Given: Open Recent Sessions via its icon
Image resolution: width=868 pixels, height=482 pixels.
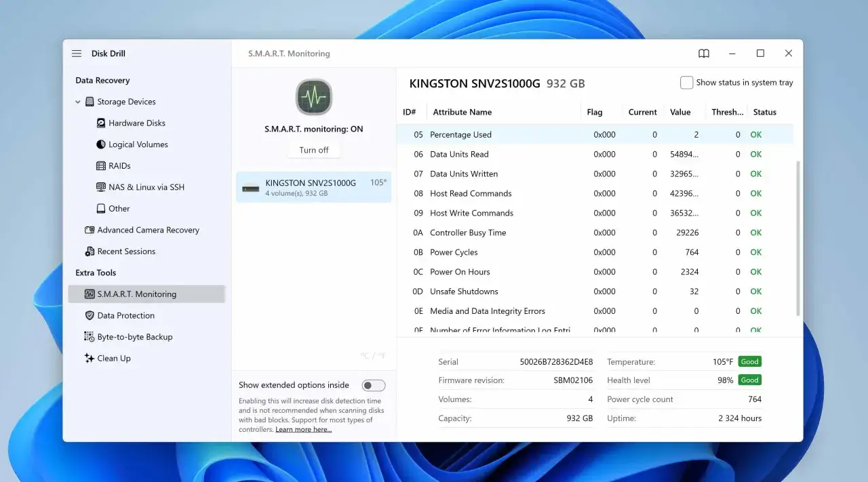Looking at the screenshot, I should pos(90,252).
